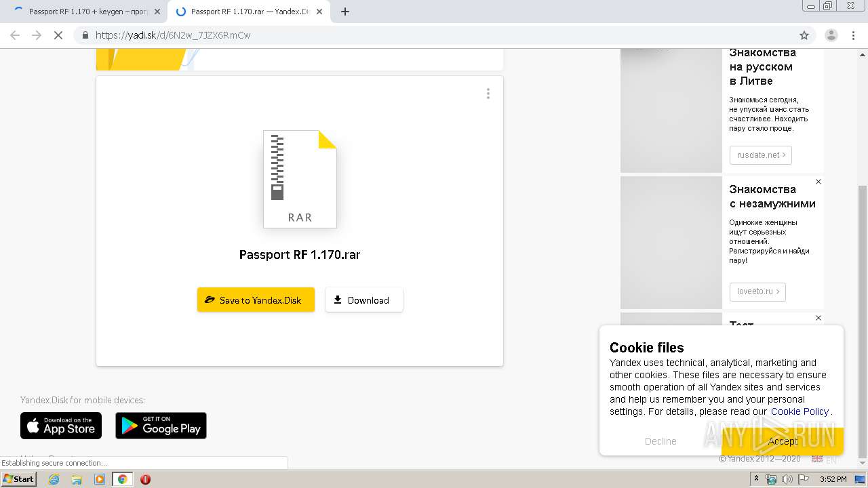
Task: Open the Windows Start menu
Action: point(19,479)
